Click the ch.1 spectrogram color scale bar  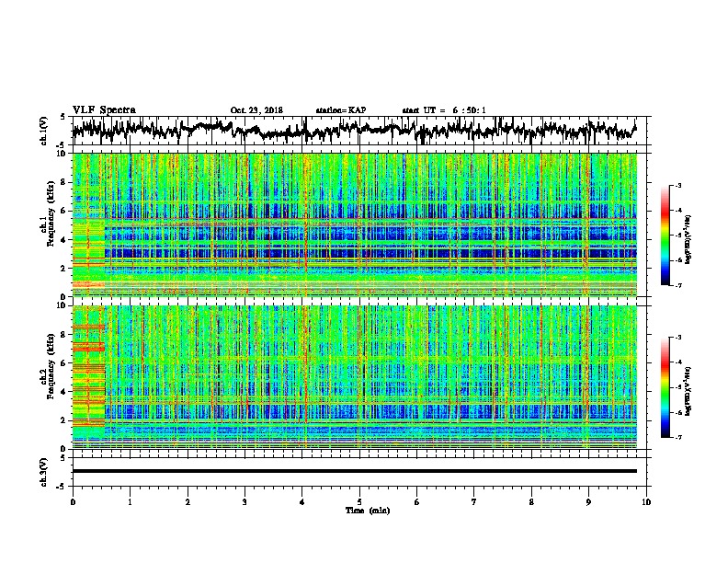[665, 235]
